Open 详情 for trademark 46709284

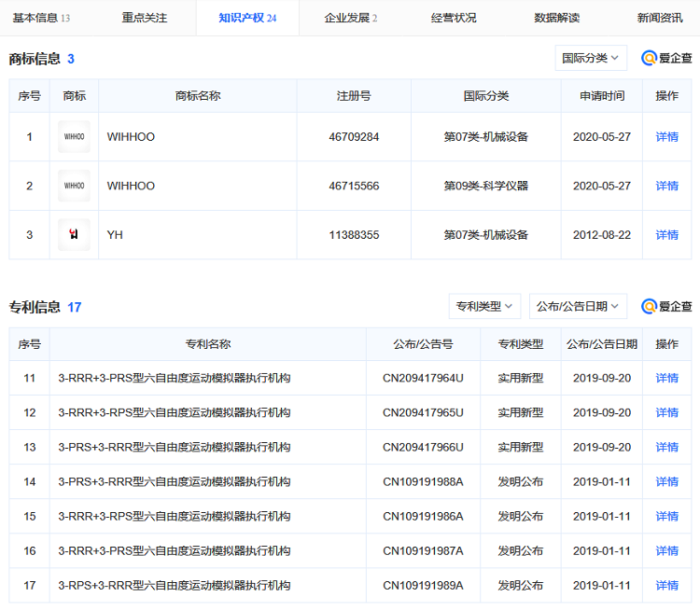[x=667, y=137]
